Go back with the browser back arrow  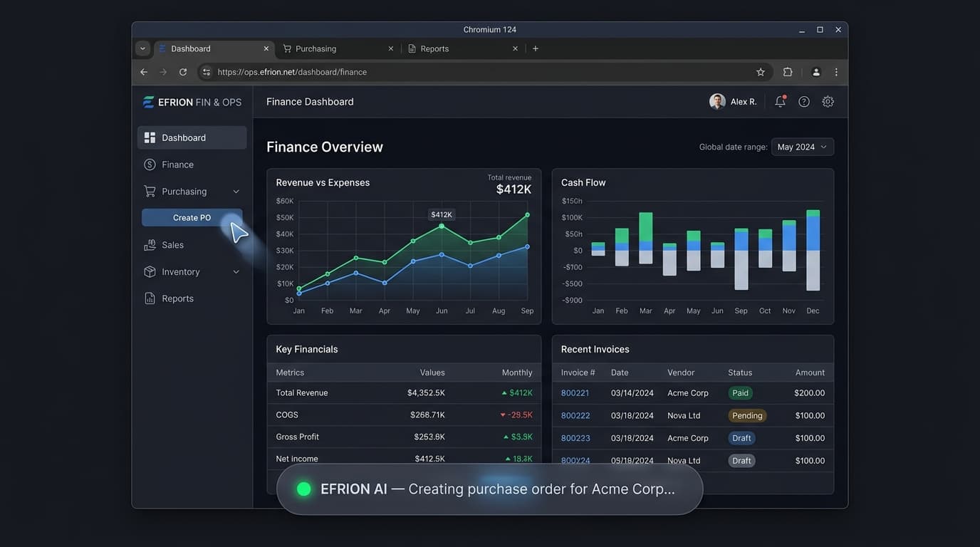pyautogui.click(x=144, y=72)
